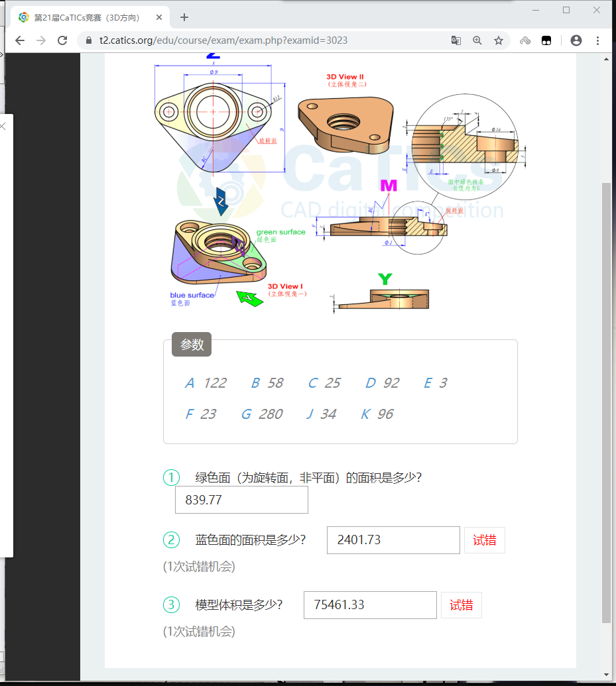Click the site padlock icon

coord(89,40)
